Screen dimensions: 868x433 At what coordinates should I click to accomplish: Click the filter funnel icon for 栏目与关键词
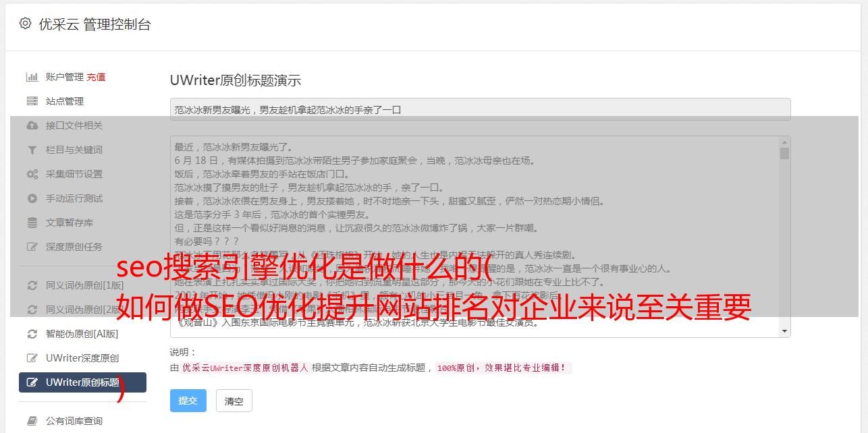point(32,150)
